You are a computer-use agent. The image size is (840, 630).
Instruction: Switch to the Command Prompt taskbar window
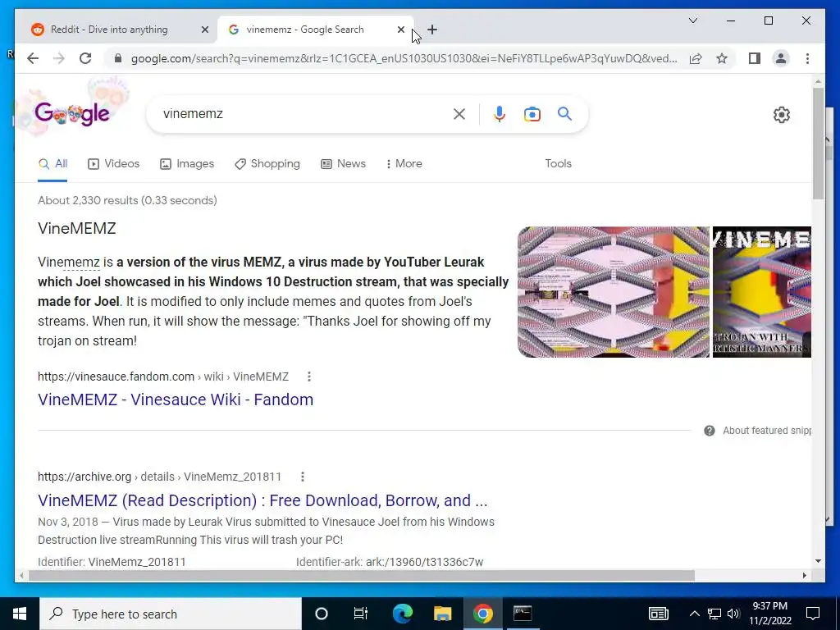(x=523, y=614)
